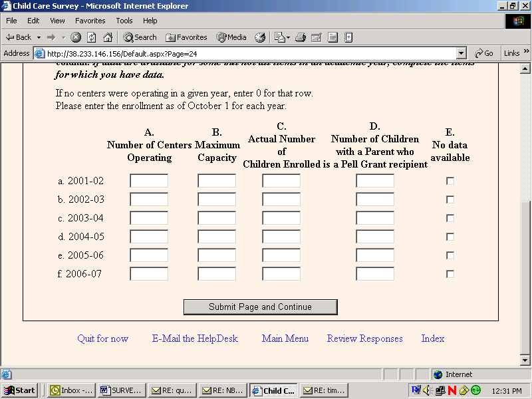Viewport: 532px width, 399px height.
Task: Open the Address bar dropdown
Action: tap(461, 53)
